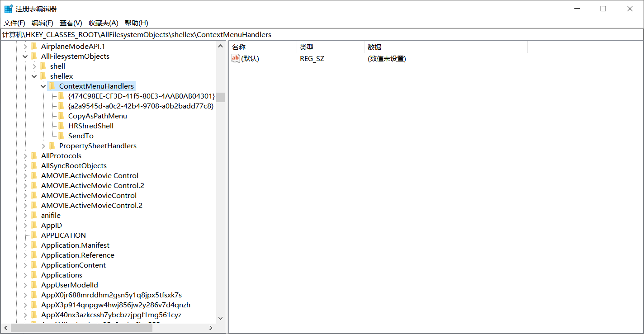
Task: Click the anifile folder icon
Action: pos(34,215)
